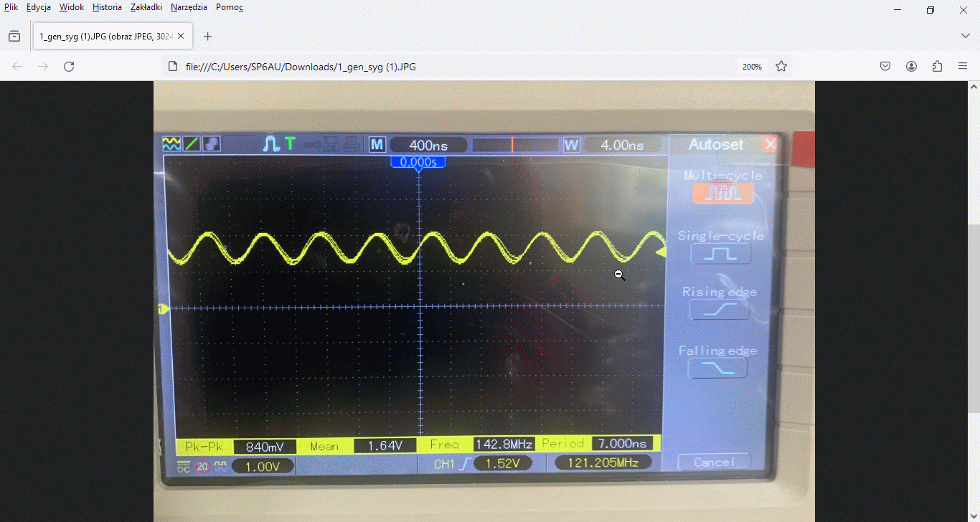980x522 pixels.
Task: Open the Zakładki menu
Action: 146,7
